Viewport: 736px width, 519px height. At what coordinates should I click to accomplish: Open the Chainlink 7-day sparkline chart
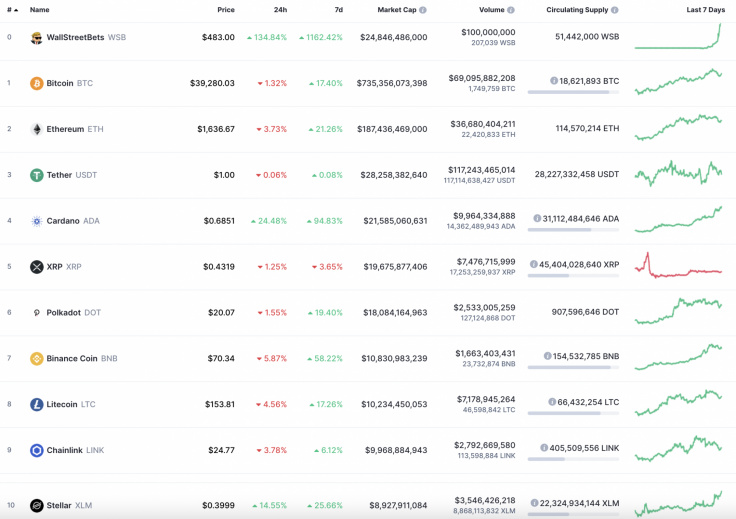678,449
